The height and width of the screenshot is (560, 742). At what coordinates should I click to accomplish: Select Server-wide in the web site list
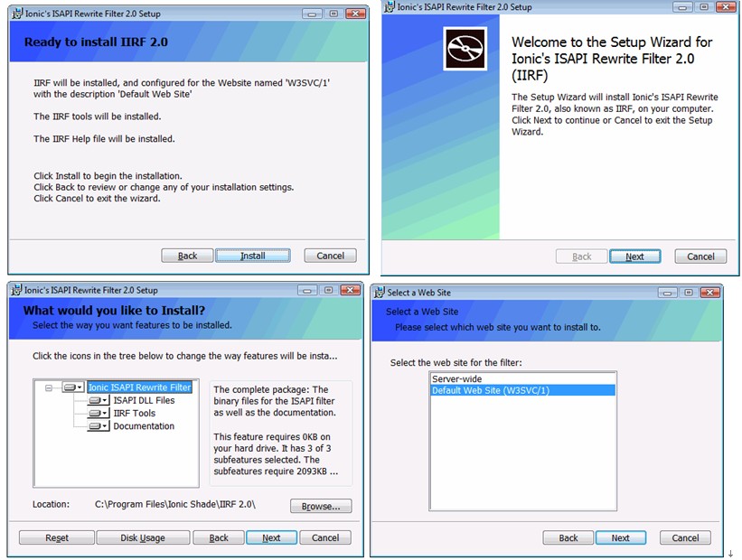point(523,378)
